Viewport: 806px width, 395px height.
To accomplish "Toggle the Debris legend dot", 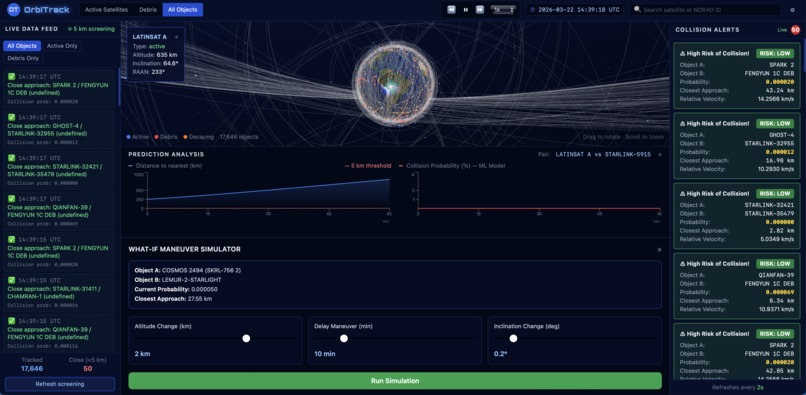I will (156, 137).
